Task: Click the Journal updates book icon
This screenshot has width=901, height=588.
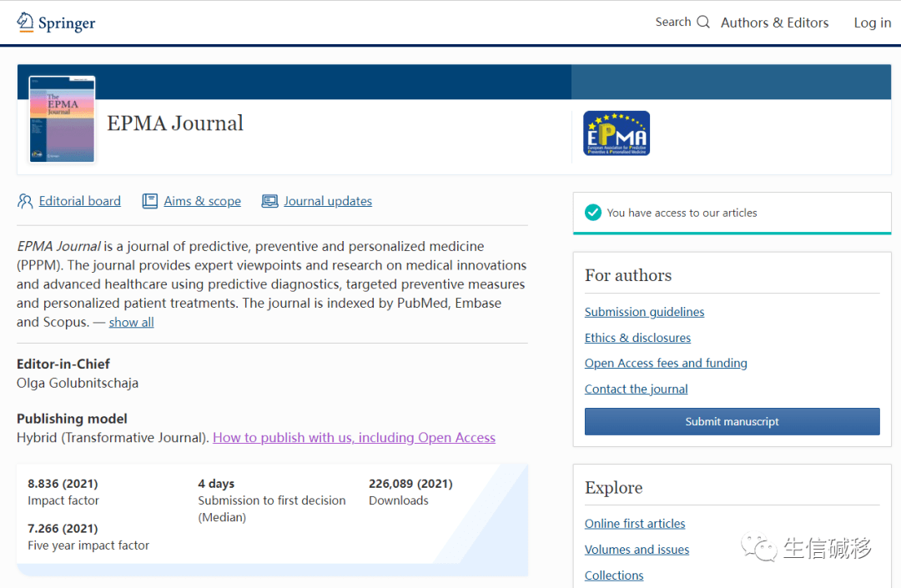Action: (269, 201)
